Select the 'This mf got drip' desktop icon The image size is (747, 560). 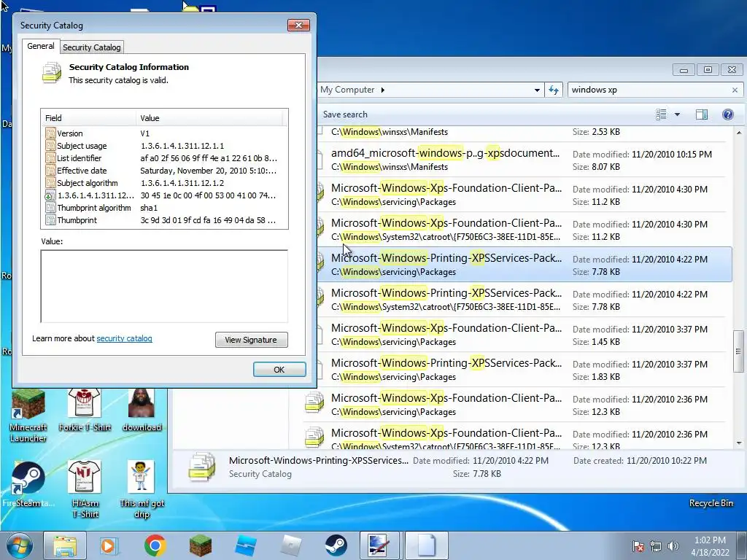(x=142, y=489)
